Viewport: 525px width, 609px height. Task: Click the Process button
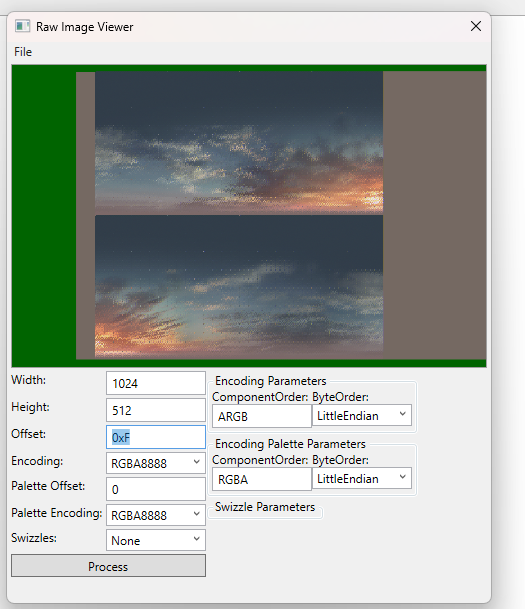(108, 566)
